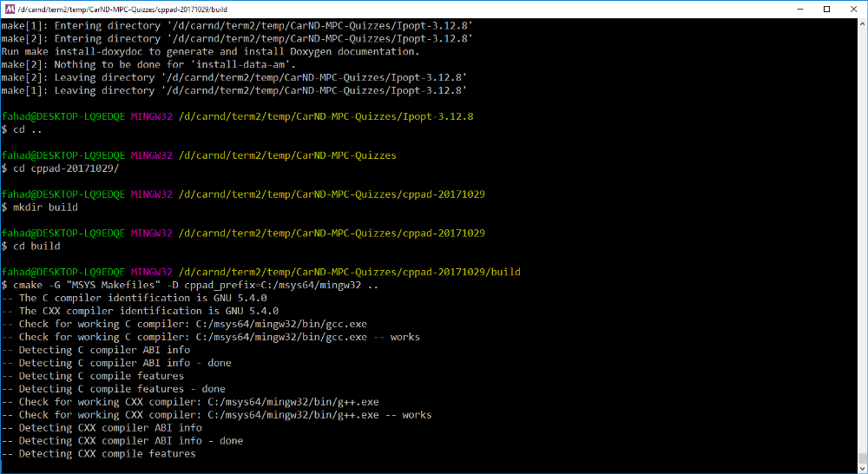The width and height of the screenshot is (868, 474).
Task: Click the first fahad@DESKTOP-LQ9EDQE prompt
Action: [63, 117]
